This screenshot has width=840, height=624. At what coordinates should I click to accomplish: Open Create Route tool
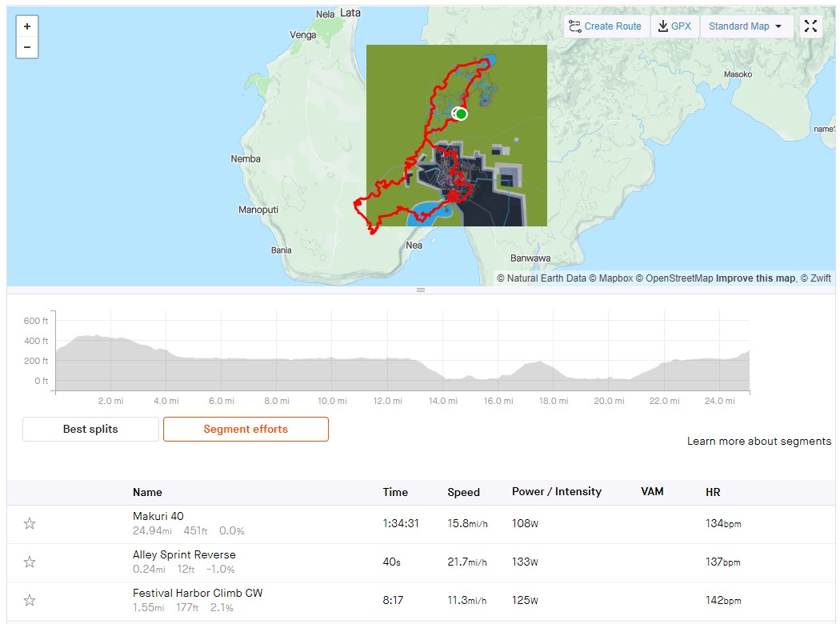[606, 26]
